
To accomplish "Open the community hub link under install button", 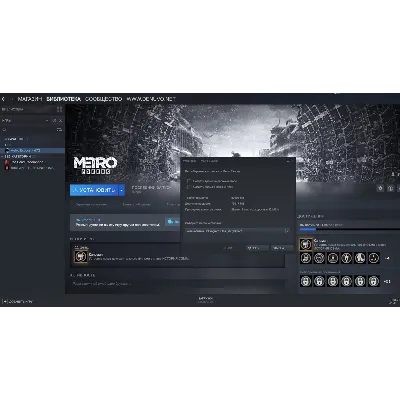I will (x=136, y=205).
